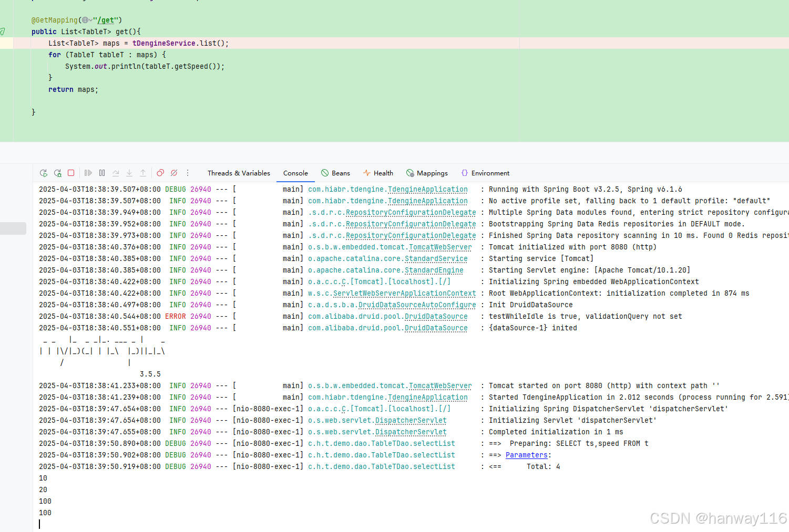
Task: Resume program execution in the debugger
Action: (88, 173)
